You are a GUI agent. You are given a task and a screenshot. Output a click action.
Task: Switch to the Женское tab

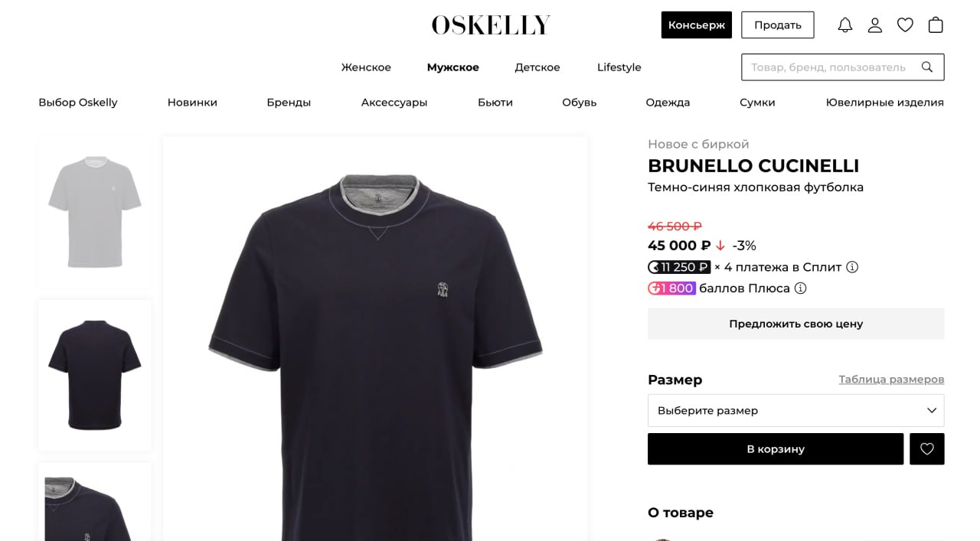pyautogui.click(x=366, y=67)
